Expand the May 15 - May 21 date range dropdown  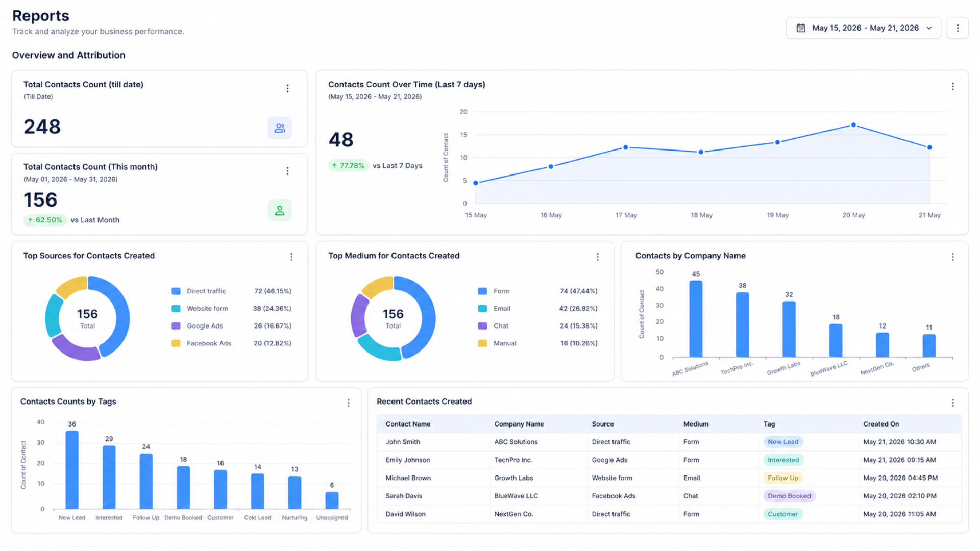point(864,28)
